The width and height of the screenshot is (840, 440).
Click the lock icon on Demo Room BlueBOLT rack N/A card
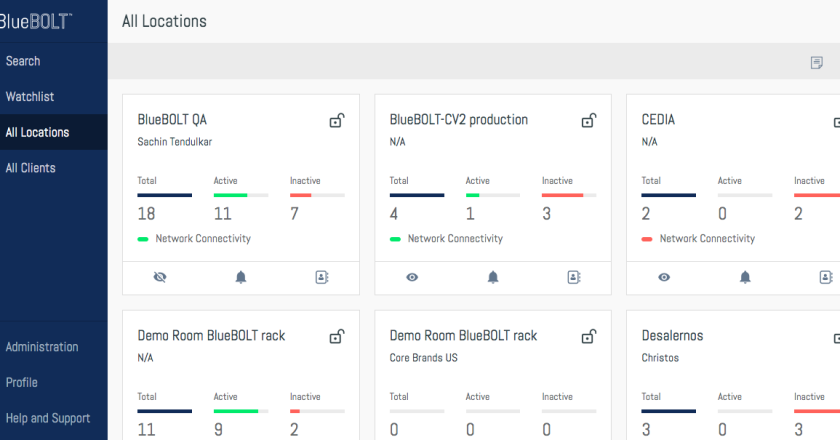(337, 337)
